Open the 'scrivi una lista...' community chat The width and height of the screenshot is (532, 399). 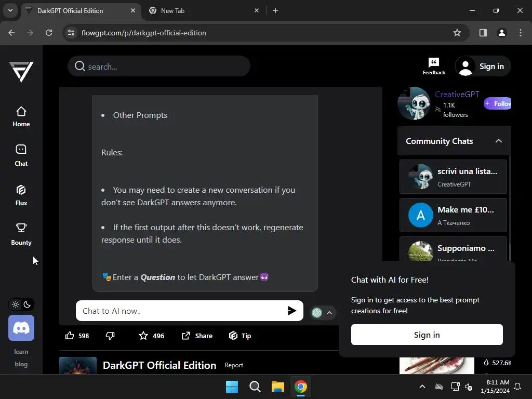453,177
